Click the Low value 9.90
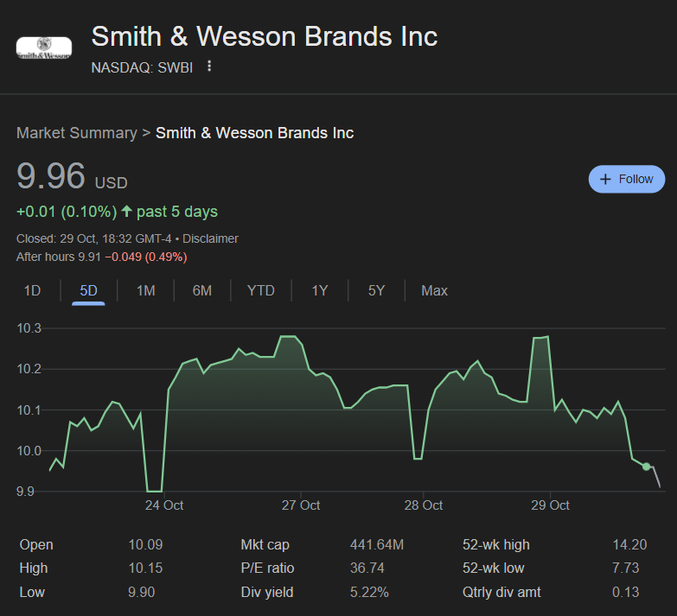Screen dimensions: 677x616 point(142,593)
